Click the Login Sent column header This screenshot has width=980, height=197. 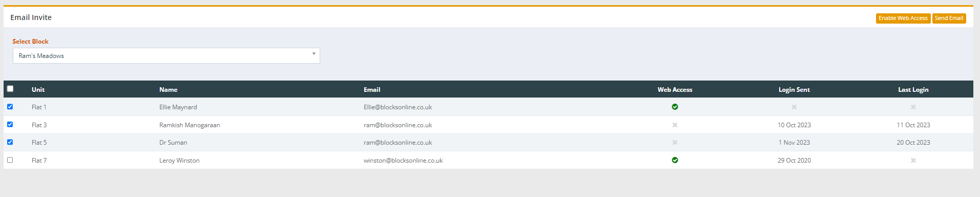point(794,89)
